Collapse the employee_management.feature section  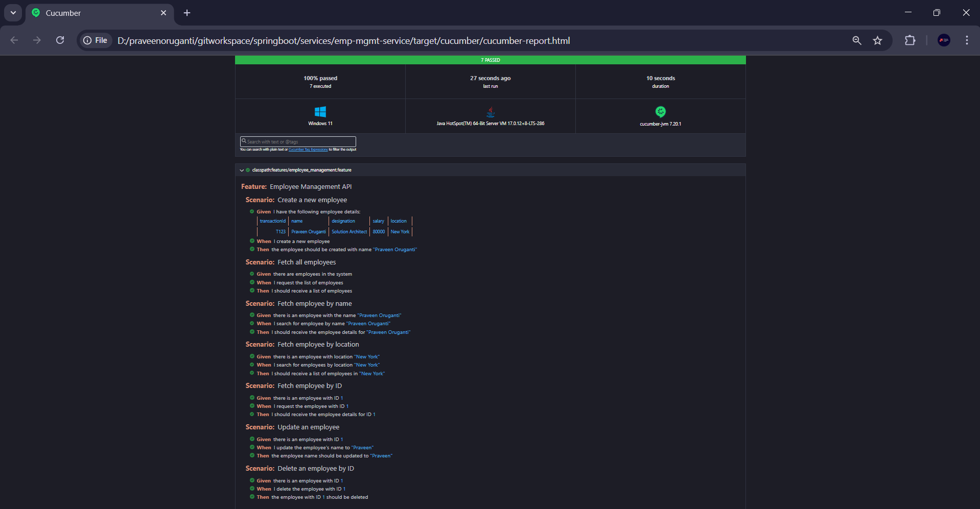pos(242,170)
